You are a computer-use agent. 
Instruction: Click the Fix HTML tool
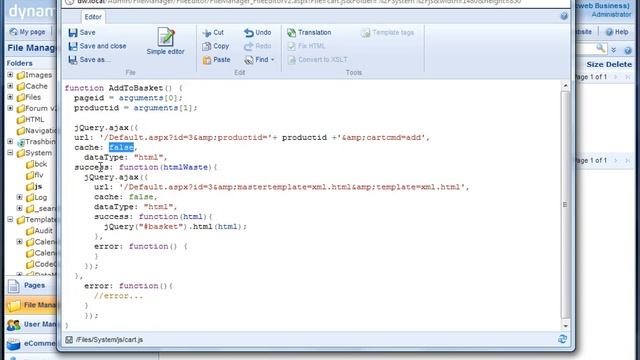[x=306, y=46]
